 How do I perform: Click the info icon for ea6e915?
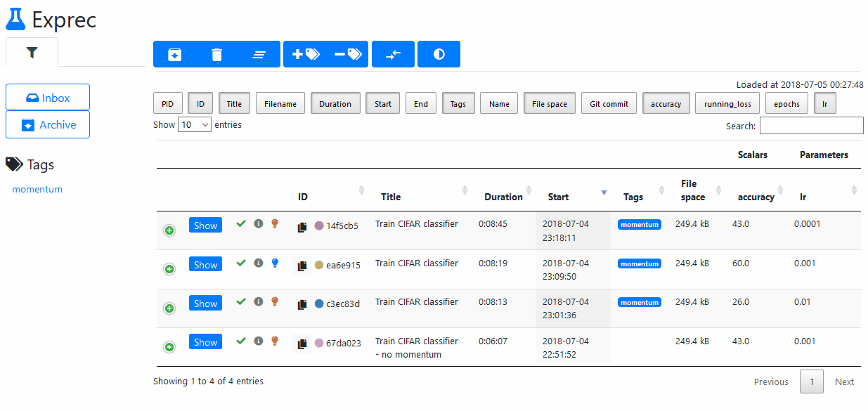(x=258, y=263)
